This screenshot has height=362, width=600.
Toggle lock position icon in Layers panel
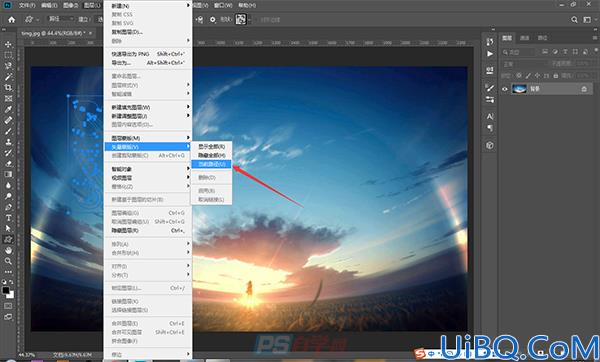tap(537, 76)
